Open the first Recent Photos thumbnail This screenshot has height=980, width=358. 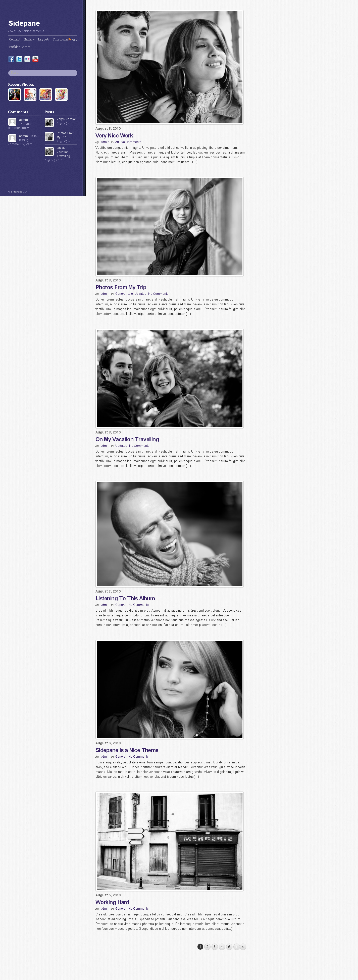tap(15, 94)
